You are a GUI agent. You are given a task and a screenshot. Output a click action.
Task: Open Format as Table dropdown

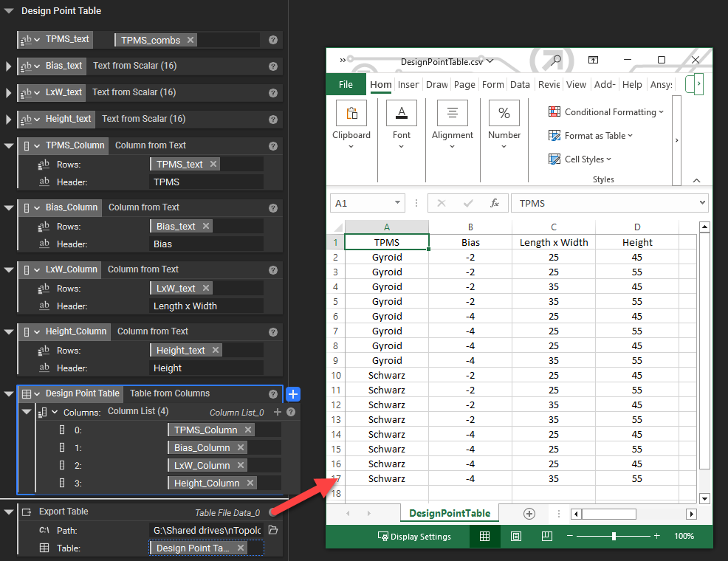[591, 136]
